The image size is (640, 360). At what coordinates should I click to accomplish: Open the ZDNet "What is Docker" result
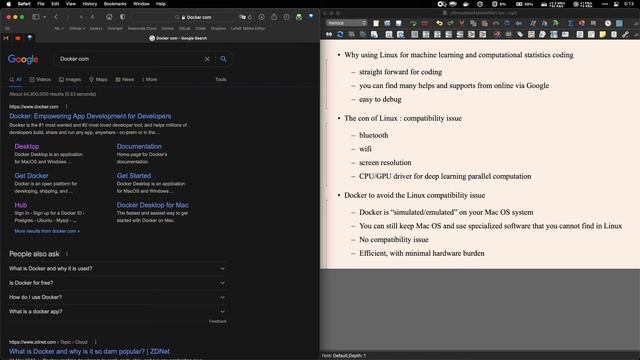click(89, 351)
